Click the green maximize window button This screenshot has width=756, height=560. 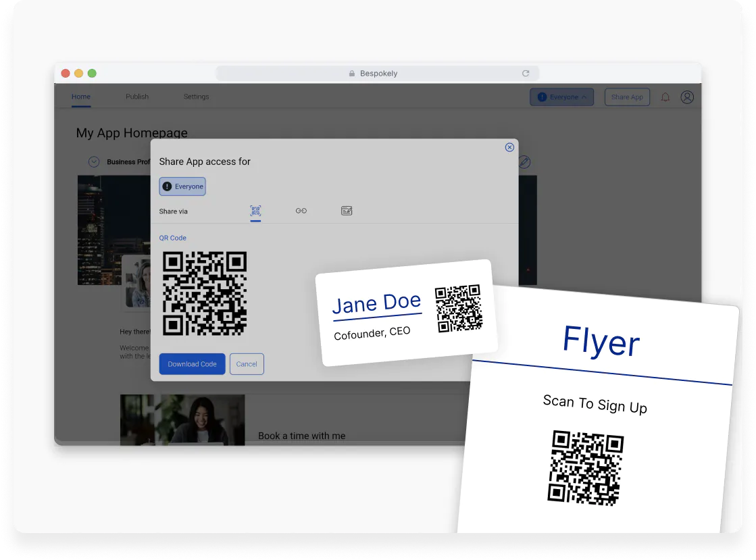(x=92, y=73)
